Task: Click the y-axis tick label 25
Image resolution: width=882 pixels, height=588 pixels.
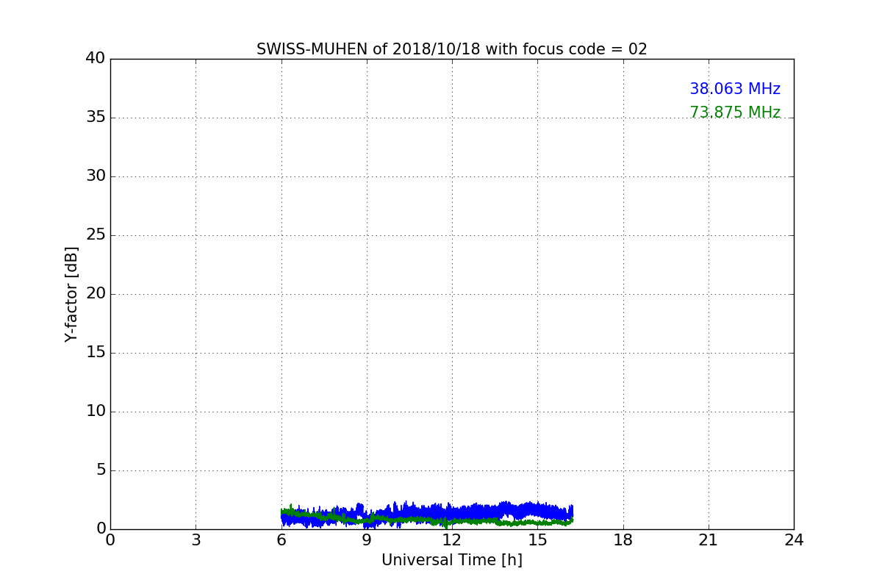Action: (96, 235)
